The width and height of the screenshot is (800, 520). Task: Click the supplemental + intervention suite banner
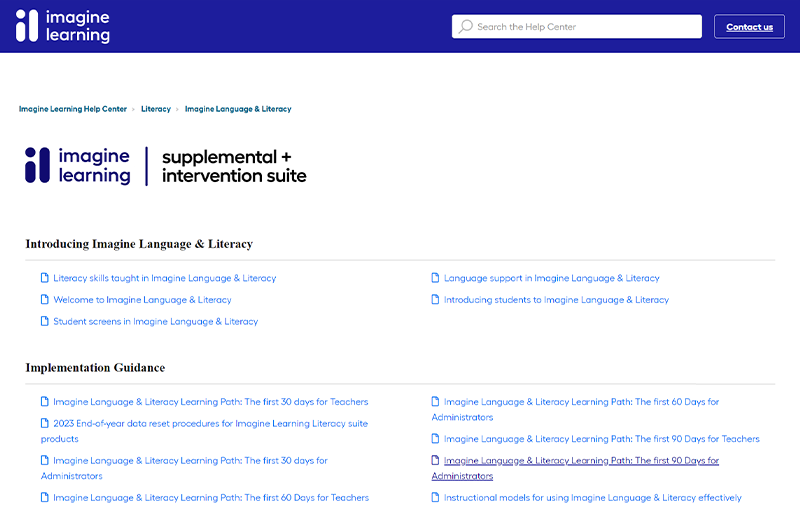(166, 166)
